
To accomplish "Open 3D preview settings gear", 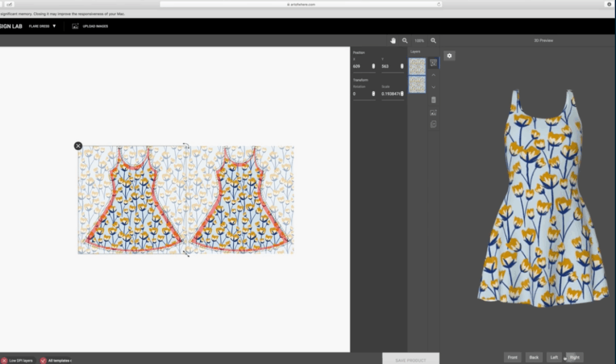I will click(x=449, y=56).
